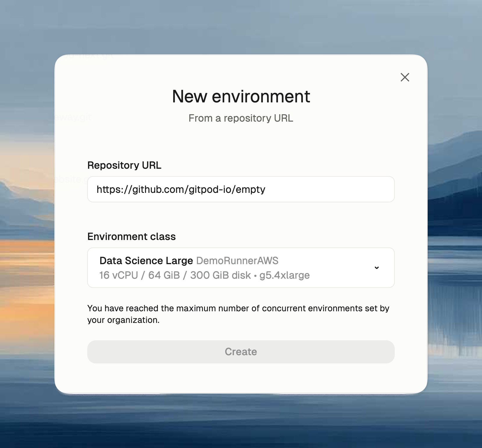The width and height of the screenshot is (482, 448).
Task: Click the DemoRunnerAWS runner name
Action: [x=237, y=260]
